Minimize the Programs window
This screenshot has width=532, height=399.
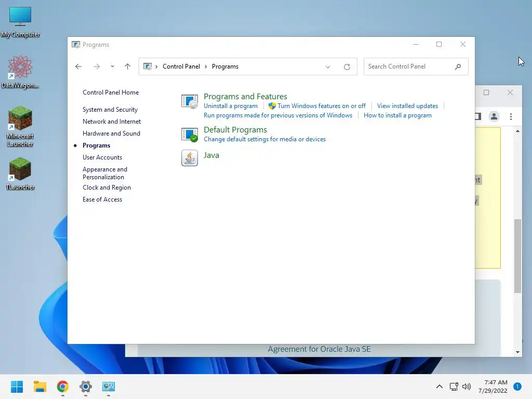coord(416,45)
